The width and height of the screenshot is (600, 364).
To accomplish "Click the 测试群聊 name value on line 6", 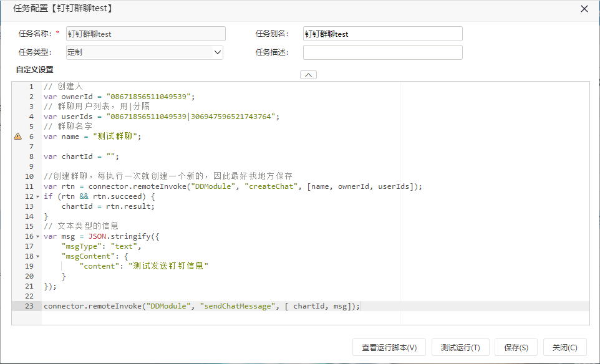I will pos(115,136).
